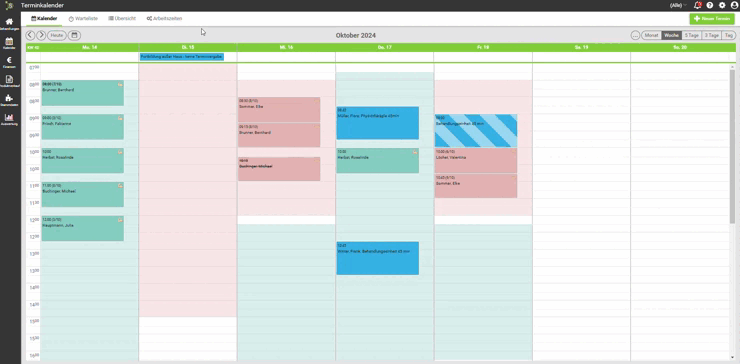Open the striped Behandlungseinheit block on Friday

click(476, 130)
